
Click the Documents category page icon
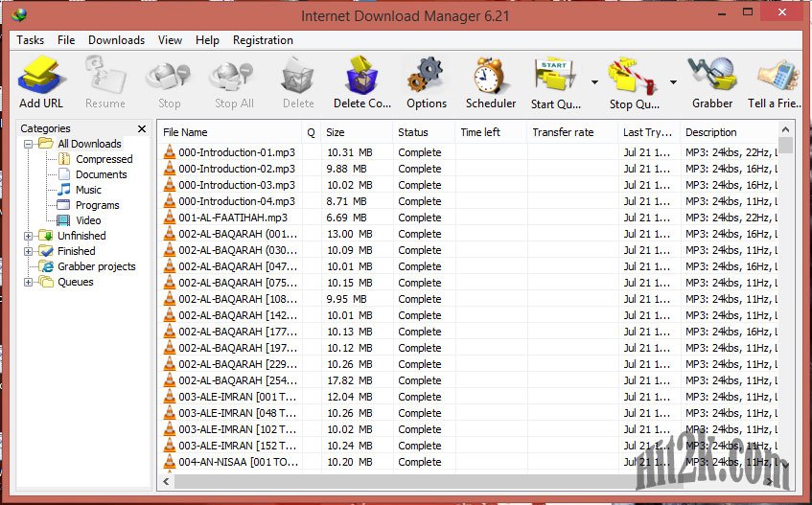pos(64,174)
